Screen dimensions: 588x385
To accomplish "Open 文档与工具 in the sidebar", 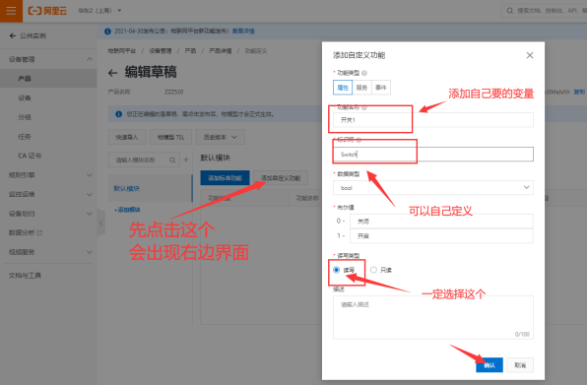I will (25, 276).
